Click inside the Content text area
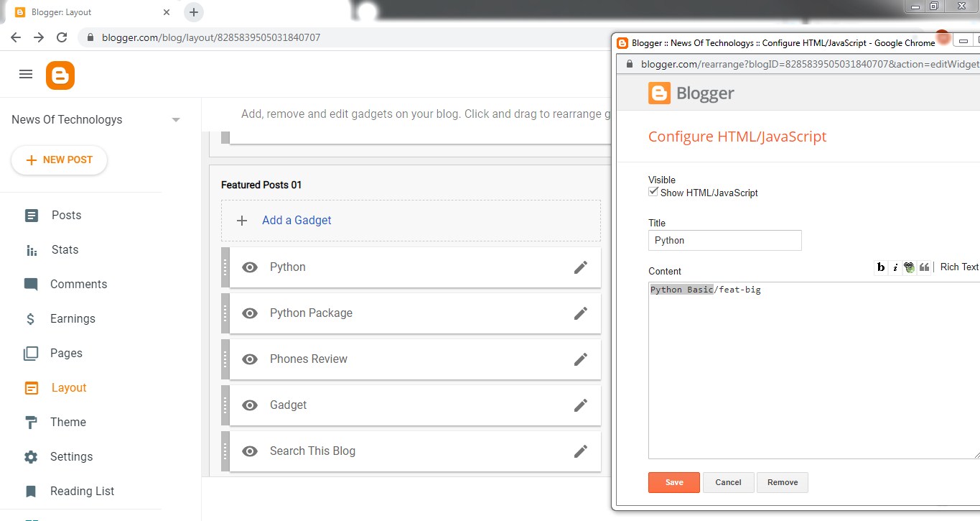980x521 pixels. [813, 370]
